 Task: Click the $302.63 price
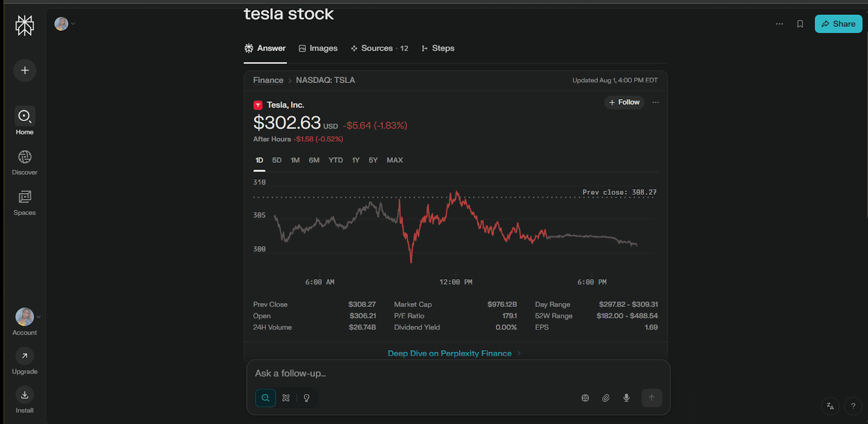287,123
